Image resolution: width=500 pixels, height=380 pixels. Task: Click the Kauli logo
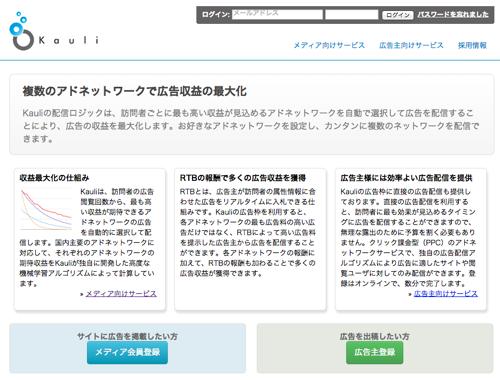54,31
